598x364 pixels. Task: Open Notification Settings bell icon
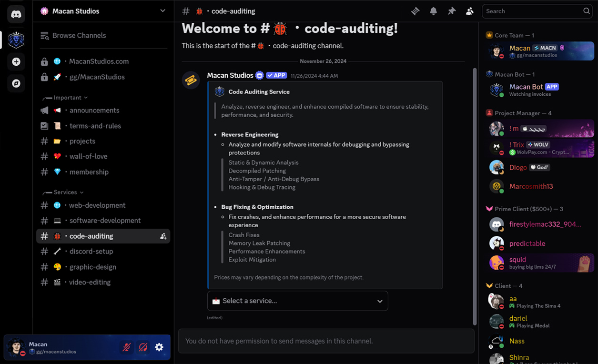[433, 11]
